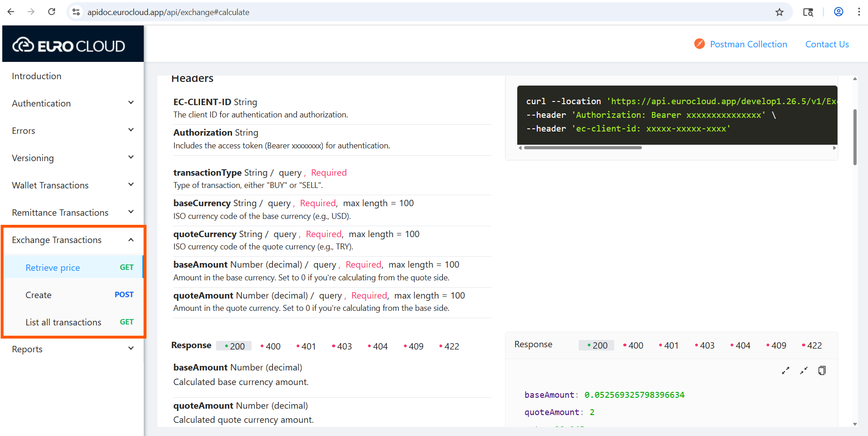This screenshot has width=868, height=436.
Task: Click the quoteCurrency parameter name
Action: tap(205, 234)
